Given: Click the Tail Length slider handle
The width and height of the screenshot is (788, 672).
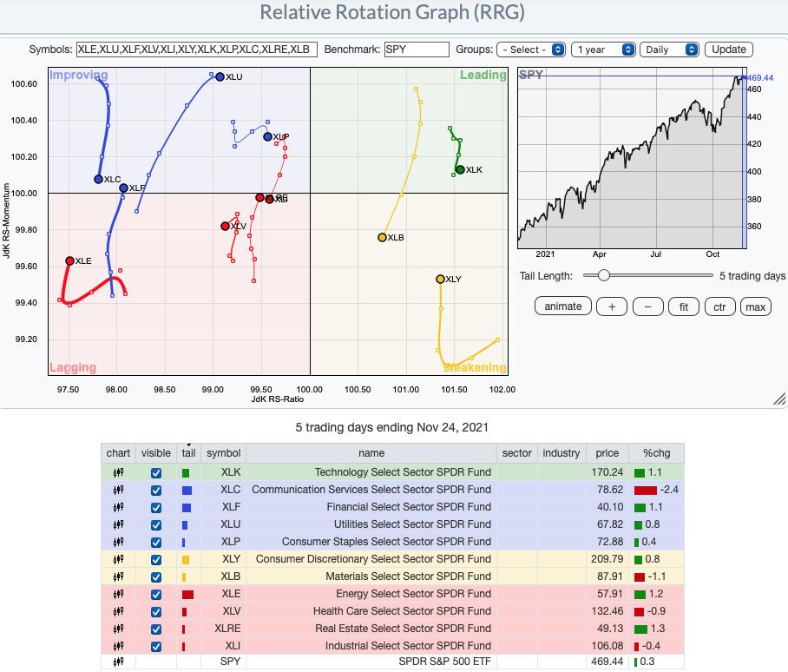Looking at the screenshot, I should tap(603, 275).
